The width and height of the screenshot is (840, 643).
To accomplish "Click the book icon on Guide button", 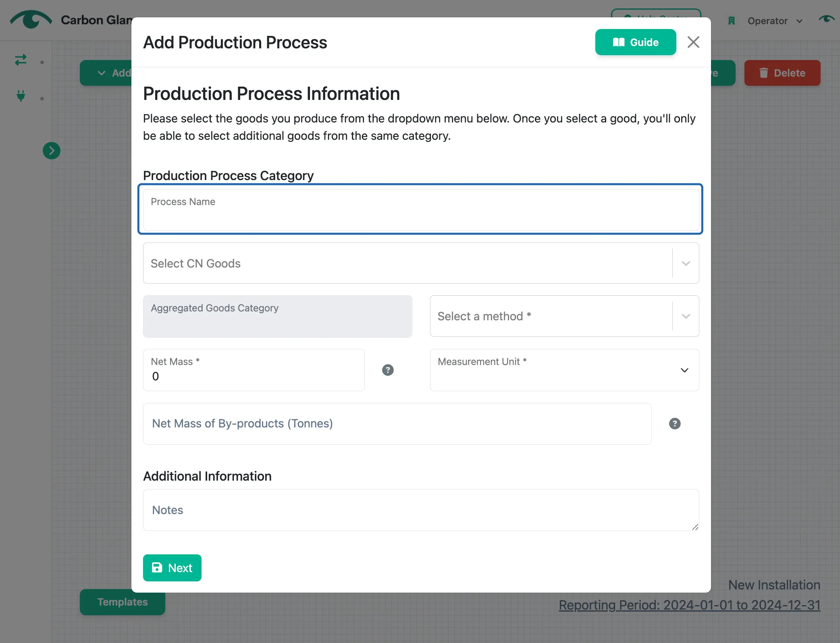I will [619, 42].
